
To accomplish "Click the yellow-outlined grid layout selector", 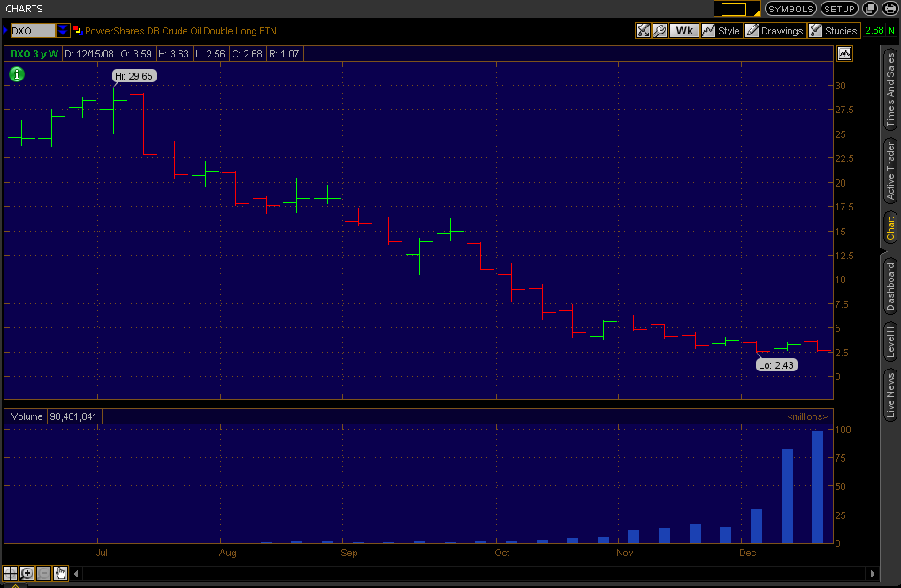I will 734,9.
